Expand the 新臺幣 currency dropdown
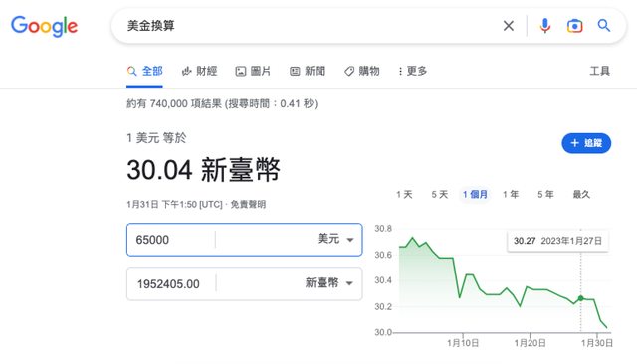Image resolution: width=637 pixels, height=364 pixels. 328,283
